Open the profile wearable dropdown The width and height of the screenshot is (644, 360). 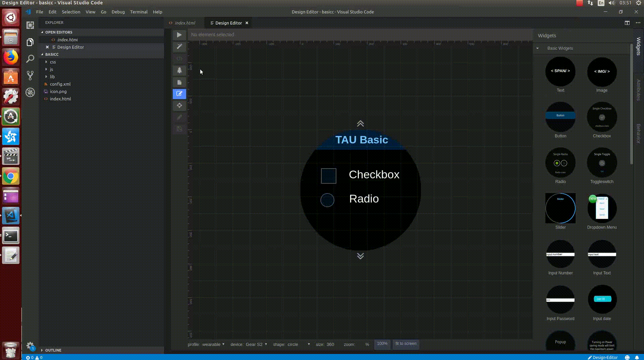213,344
